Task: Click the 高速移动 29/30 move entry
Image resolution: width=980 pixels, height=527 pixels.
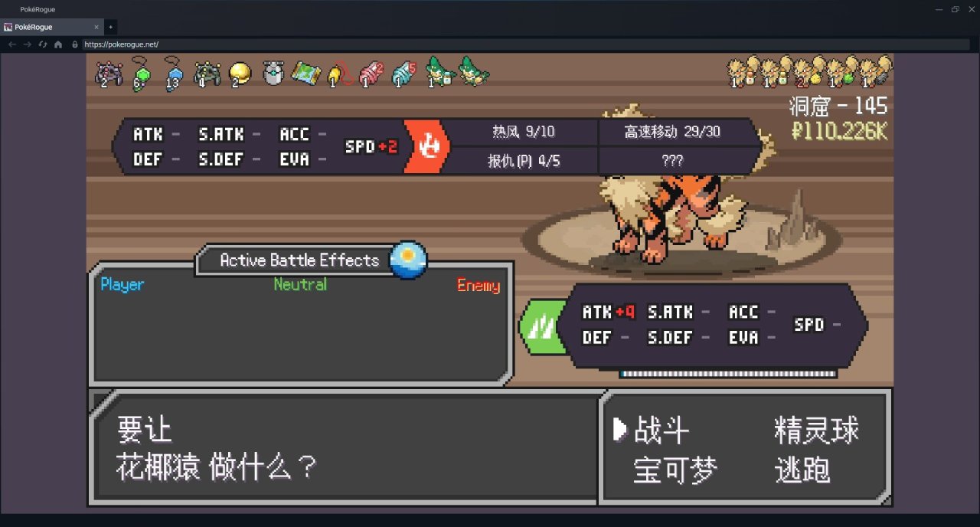Action: [x=672, y=132]
